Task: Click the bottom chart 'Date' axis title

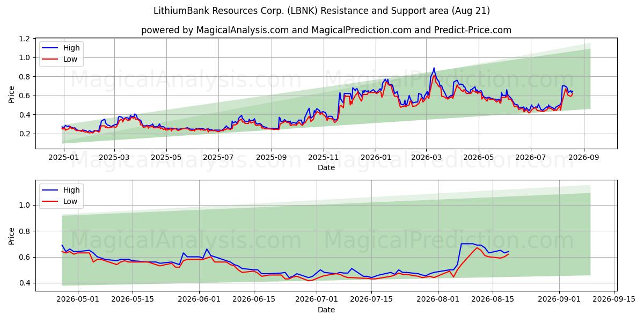Action: click(326, 310)
